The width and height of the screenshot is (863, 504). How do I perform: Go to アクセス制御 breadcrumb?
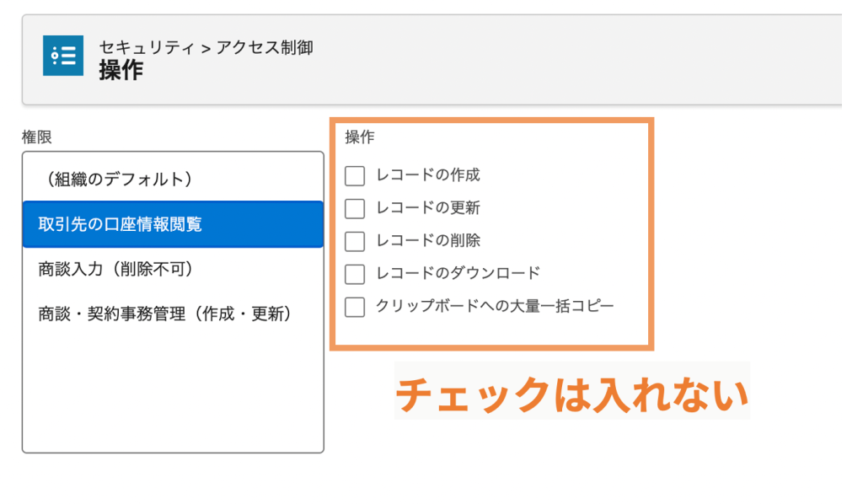pyautogui.click(x=265, y=48)
